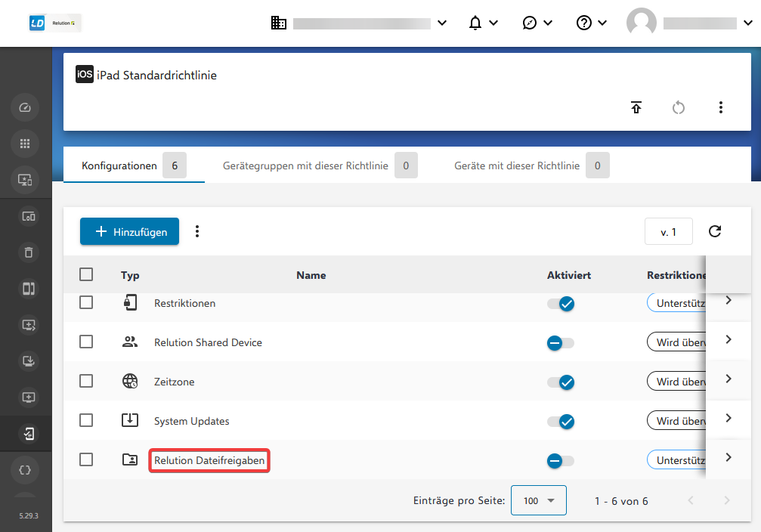Click the sidebar monitor with plus icon
The width and height of the screenshot is (761, 532).
click(x=29, y=397)
